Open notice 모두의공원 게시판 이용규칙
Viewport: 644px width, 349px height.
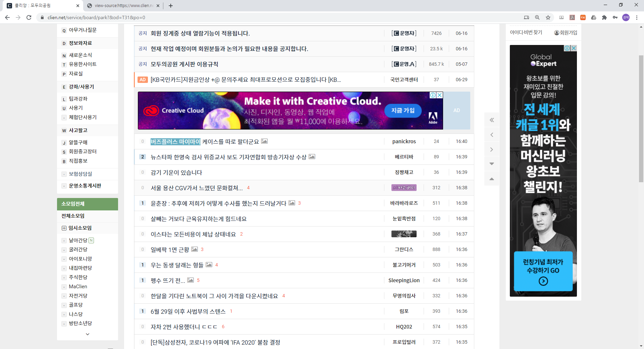pyautogui.click(x=184, y=64)
